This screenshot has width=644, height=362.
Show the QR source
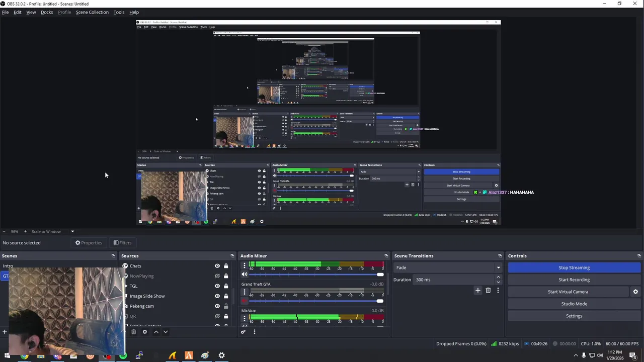[x=217, y=316]
